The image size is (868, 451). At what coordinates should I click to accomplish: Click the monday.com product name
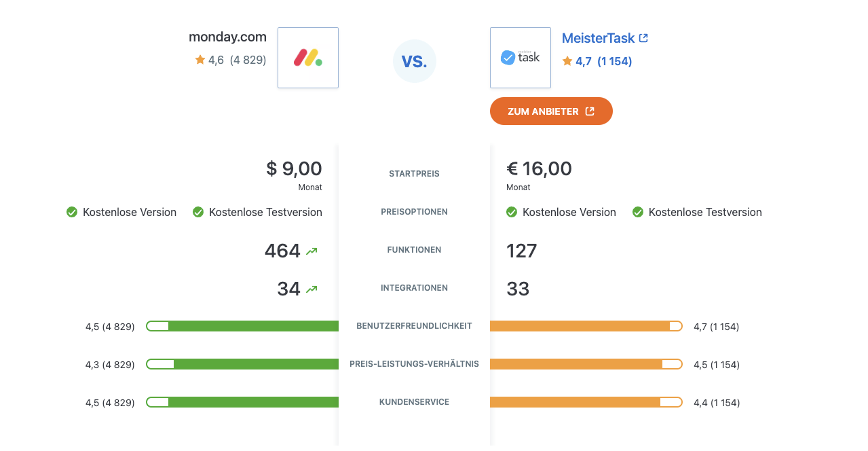click(228, 37)
